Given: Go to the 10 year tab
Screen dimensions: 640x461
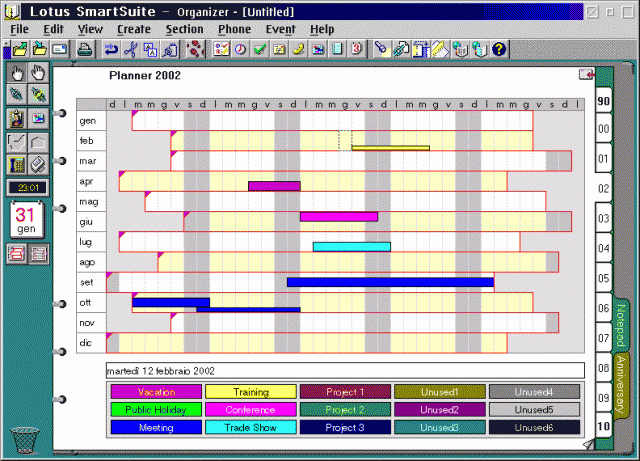Looking at the screenshot, I should coord(604,426).
